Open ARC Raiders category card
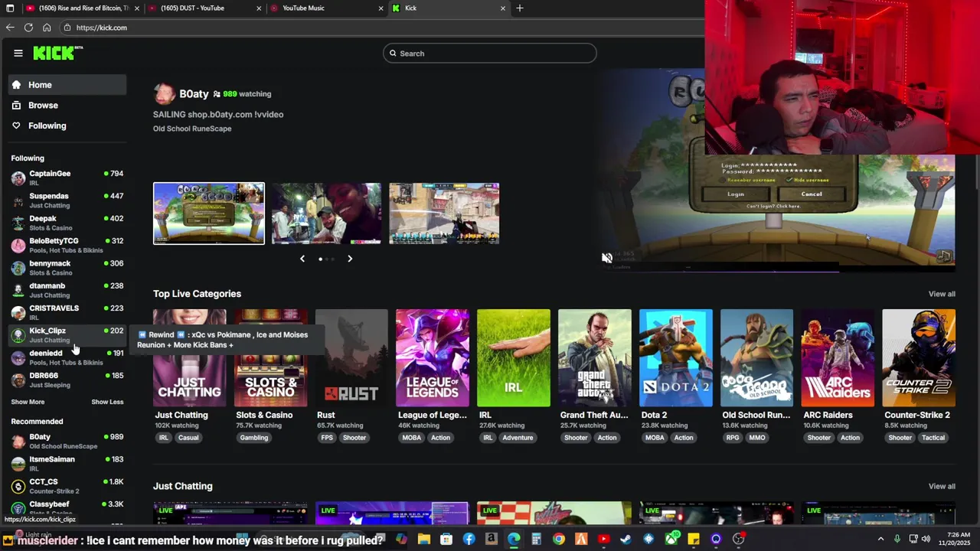Image resolution: width=980 pixels, height=551 pixels. [x=838, y=358]
